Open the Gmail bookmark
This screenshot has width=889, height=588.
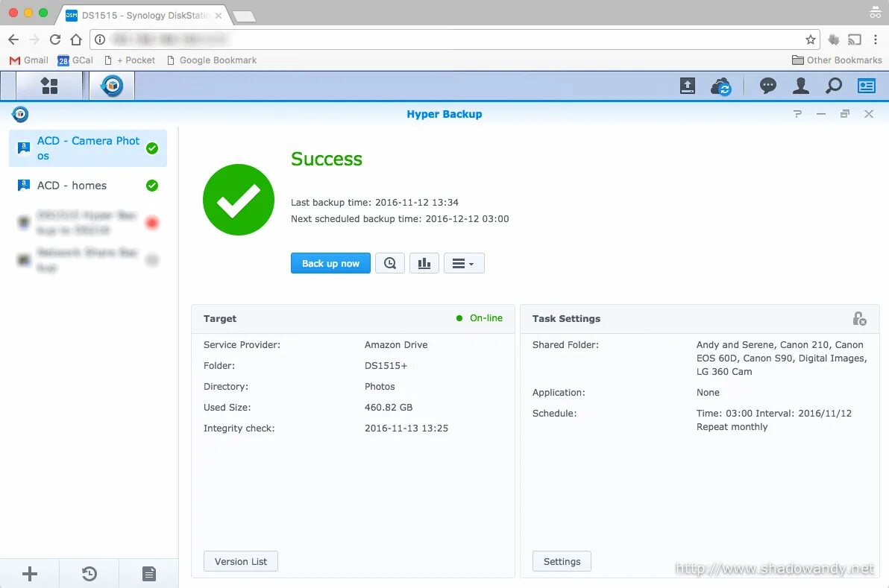point(29,60)
